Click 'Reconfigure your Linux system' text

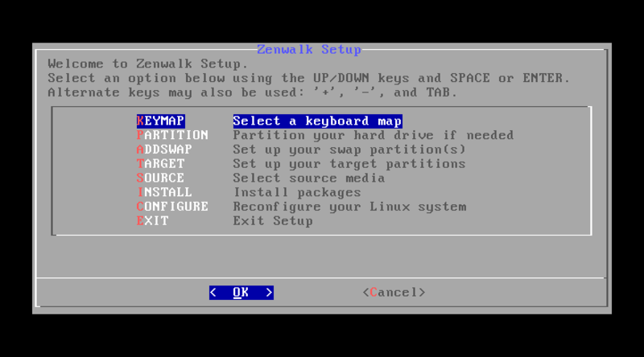coord(349,207)
